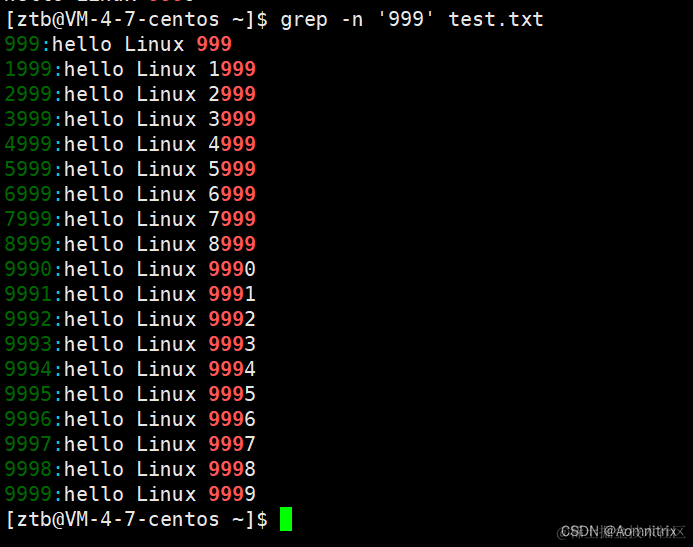Click the green terminal cursor block
Image resolution: width=693 pixels, height=547 pixels.
tap(286, 519)
